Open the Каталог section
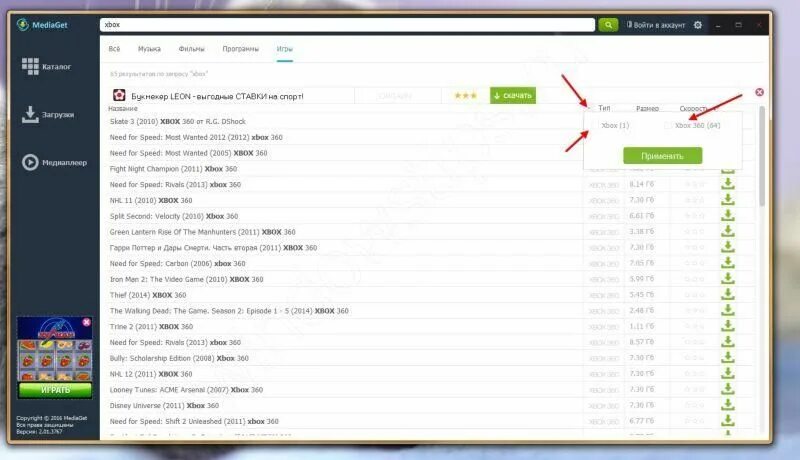 click(x=46, y=66)
